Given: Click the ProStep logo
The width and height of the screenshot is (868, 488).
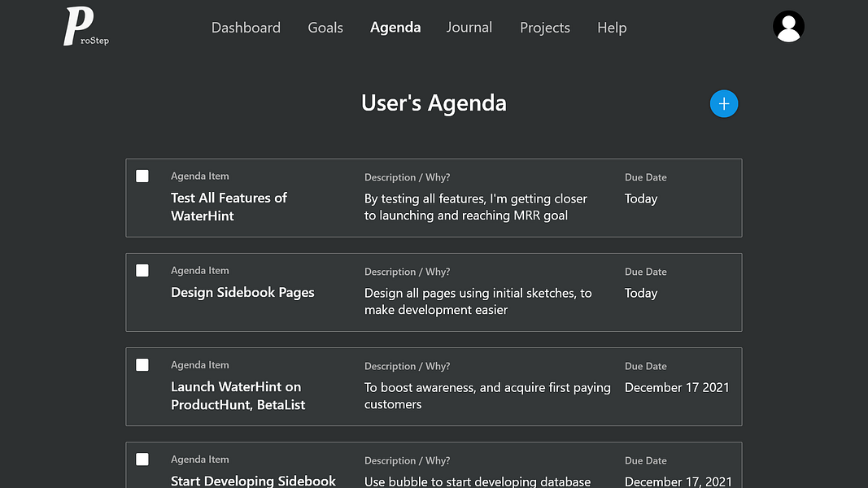Looking at the screenshot, I should click(x=84, y=27).
